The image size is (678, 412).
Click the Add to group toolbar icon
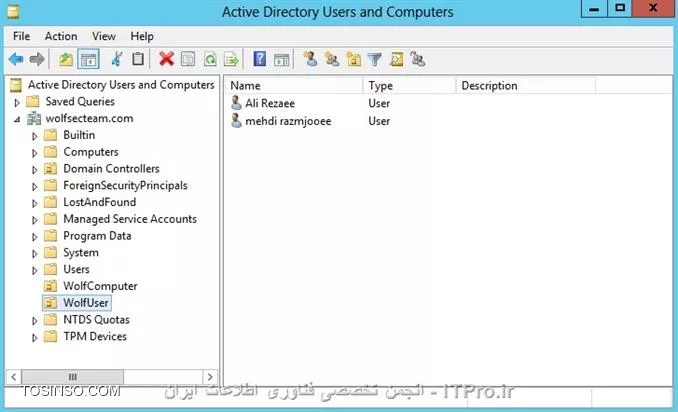418,59
